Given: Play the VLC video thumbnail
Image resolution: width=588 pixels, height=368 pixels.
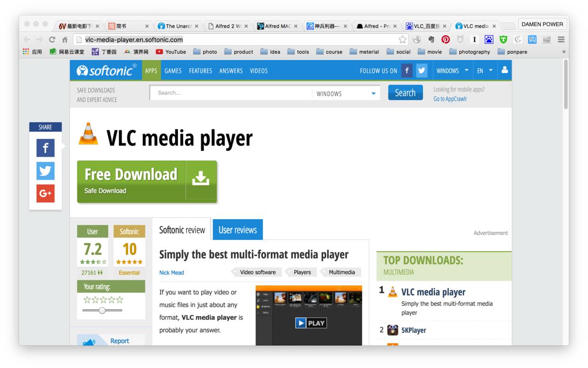Looking at the screenshot, I should 309,315.
